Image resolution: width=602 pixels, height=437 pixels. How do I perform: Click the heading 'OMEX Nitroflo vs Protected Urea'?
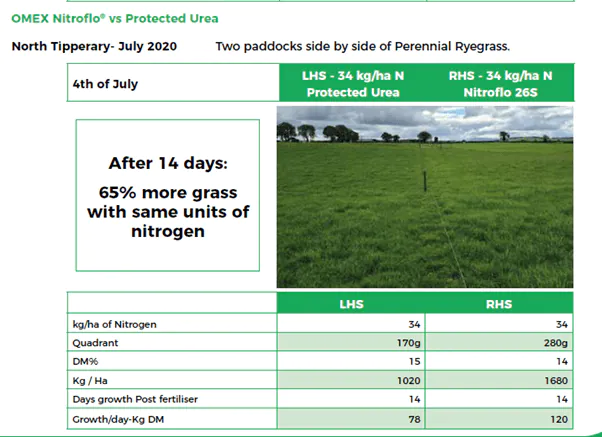115,18
